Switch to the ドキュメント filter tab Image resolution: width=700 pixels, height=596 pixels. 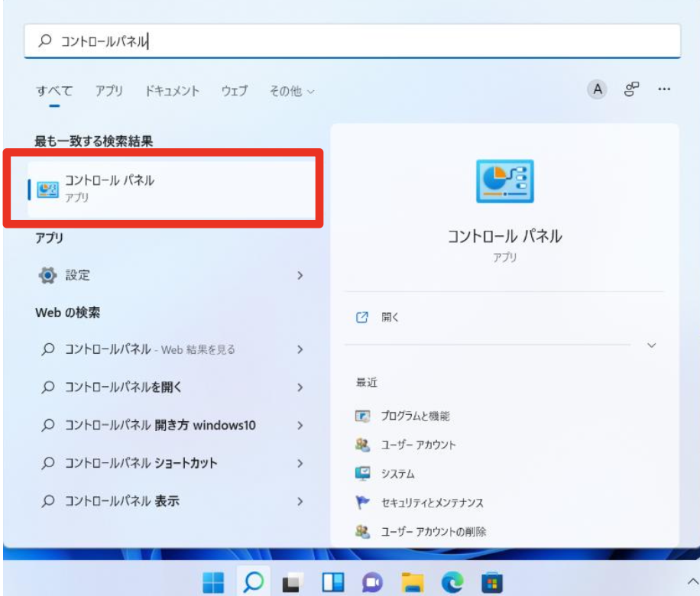(172, 91)
